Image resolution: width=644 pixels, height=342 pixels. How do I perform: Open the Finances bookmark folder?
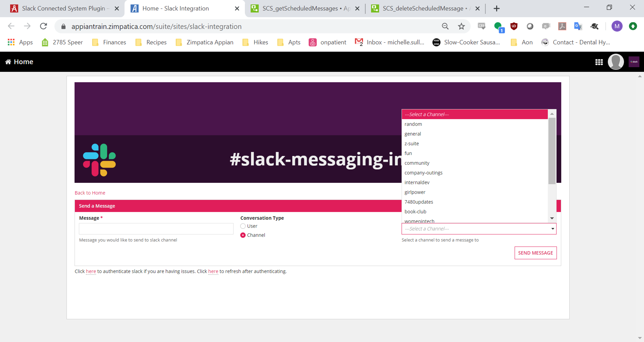point(109,42)
